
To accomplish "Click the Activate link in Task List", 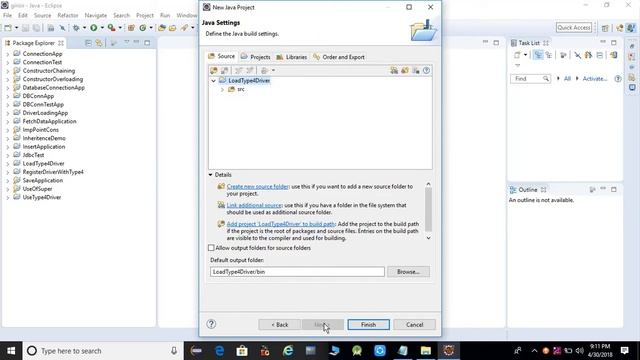I will click(x=594, y=79).
